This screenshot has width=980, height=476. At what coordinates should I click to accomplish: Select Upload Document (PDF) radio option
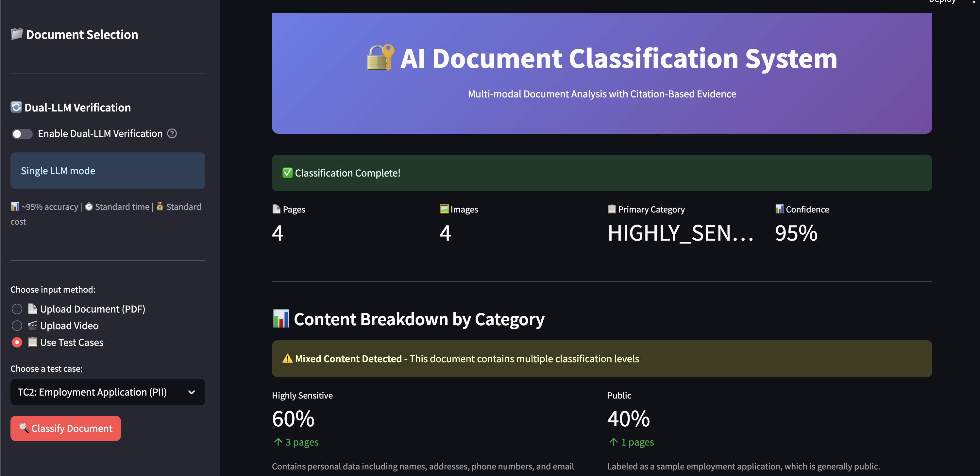pyautogui.click(x=17, y=309)
